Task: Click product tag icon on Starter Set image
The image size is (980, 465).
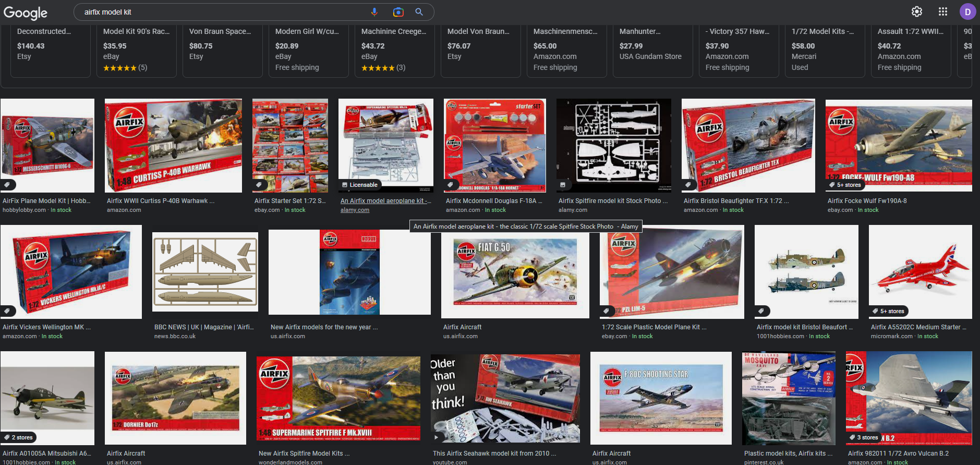Action: pyautogui.click(x=259, y=185)
